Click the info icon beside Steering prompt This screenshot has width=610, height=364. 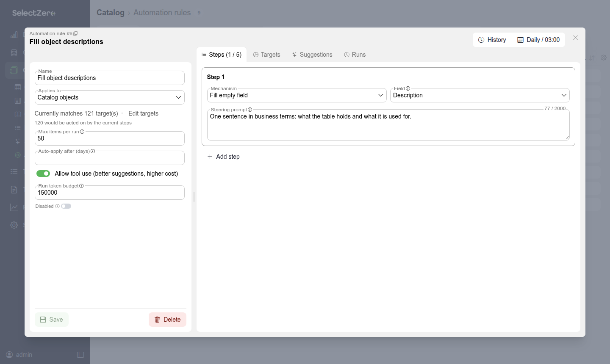250,110
